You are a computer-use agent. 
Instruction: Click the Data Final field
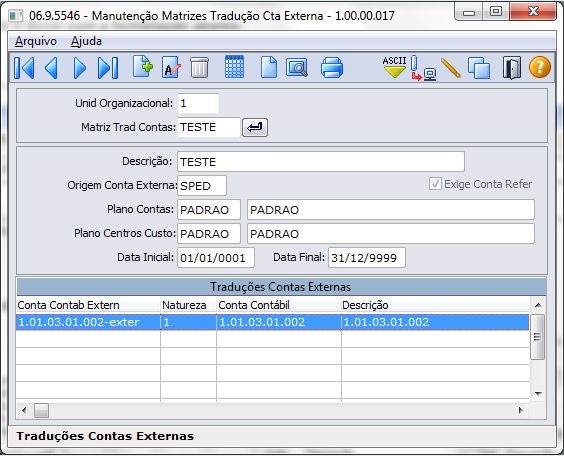coord(367,257)
